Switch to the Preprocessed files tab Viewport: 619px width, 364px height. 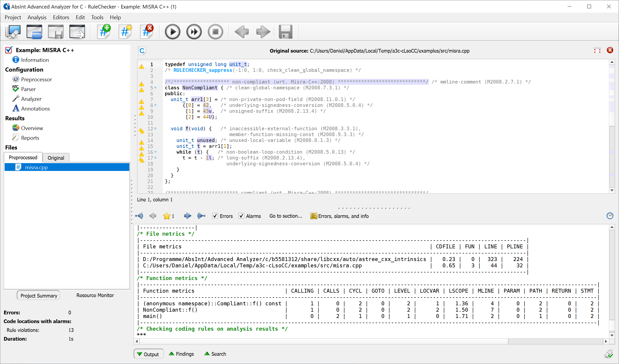(23, 158)
